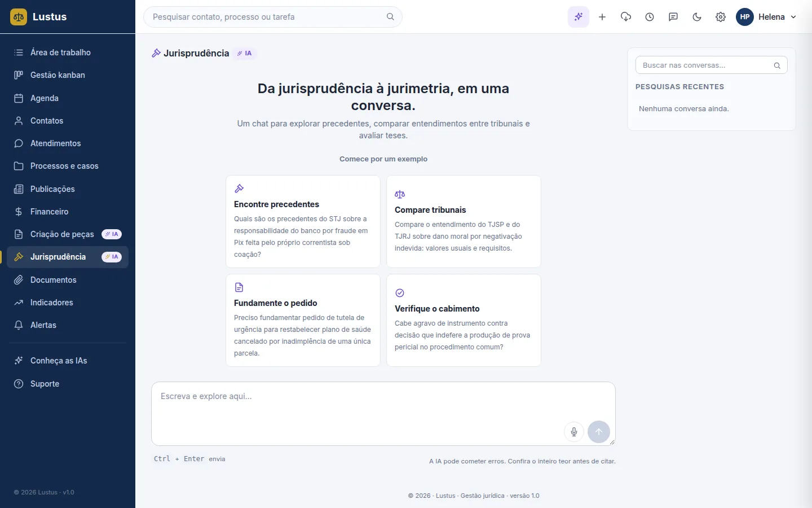Choose the Fundamente o pedido example card
The image size is (812, 508).
tap(303, 320)
